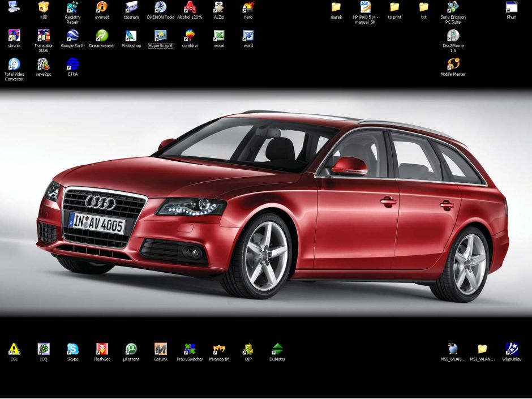Select the Sony Ericsson PC Suite icon
This screenshot has width=532, height=399.
(453, 7)
